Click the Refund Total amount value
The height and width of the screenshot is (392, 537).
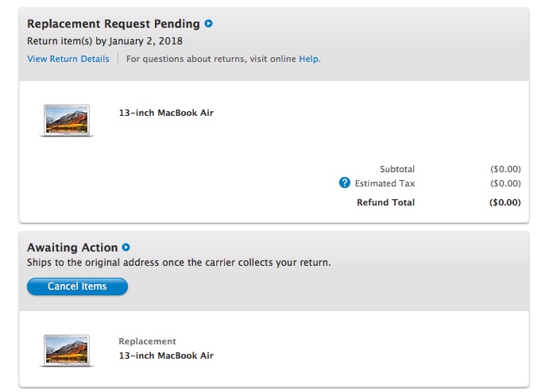coord(505,202)
